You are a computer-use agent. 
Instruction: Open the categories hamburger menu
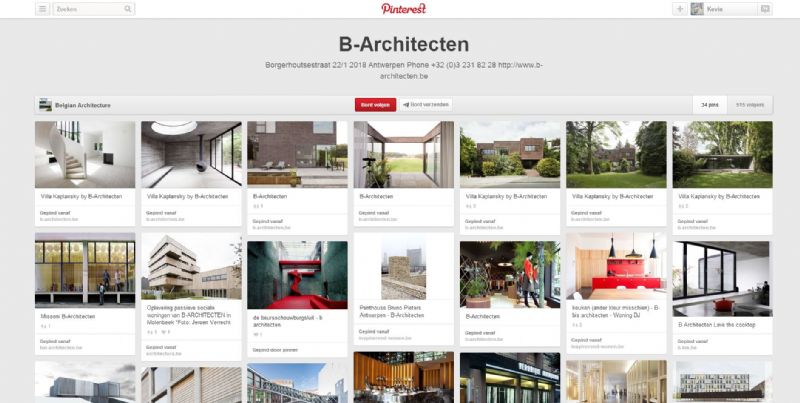(x=42, y=9)
